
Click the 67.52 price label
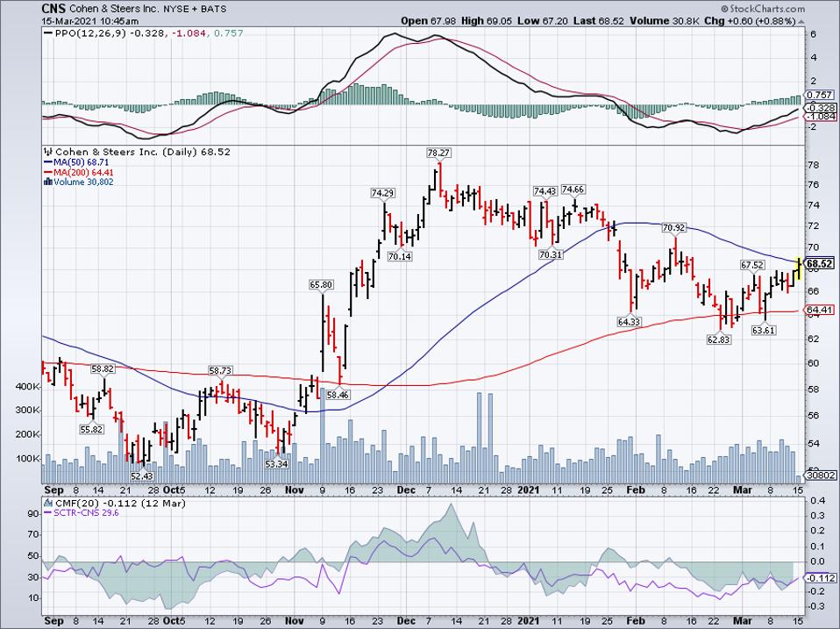pos(752,265)
